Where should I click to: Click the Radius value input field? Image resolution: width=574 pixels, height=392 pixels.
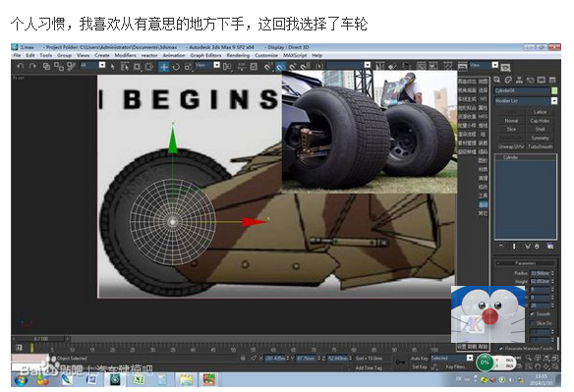click(540, 273)
